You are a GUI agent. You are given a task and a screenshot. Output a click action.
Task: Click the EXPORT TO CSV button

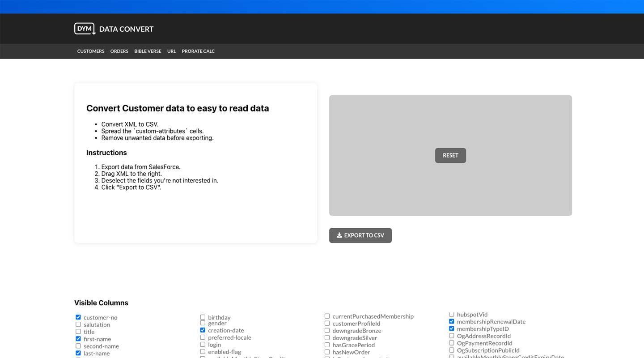[x=360, y=235]
